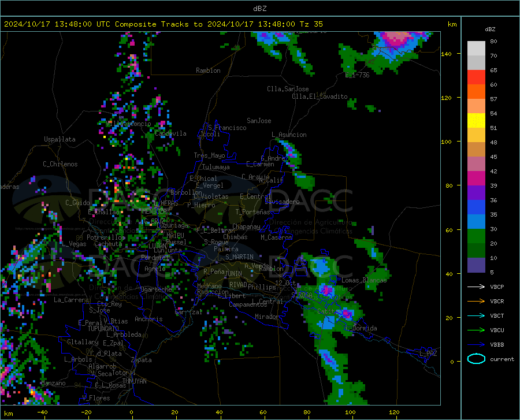Click the green VBCU arrow in legend
Image resolution: width=520 pixels, height=420 pixels.
[476, 330]
